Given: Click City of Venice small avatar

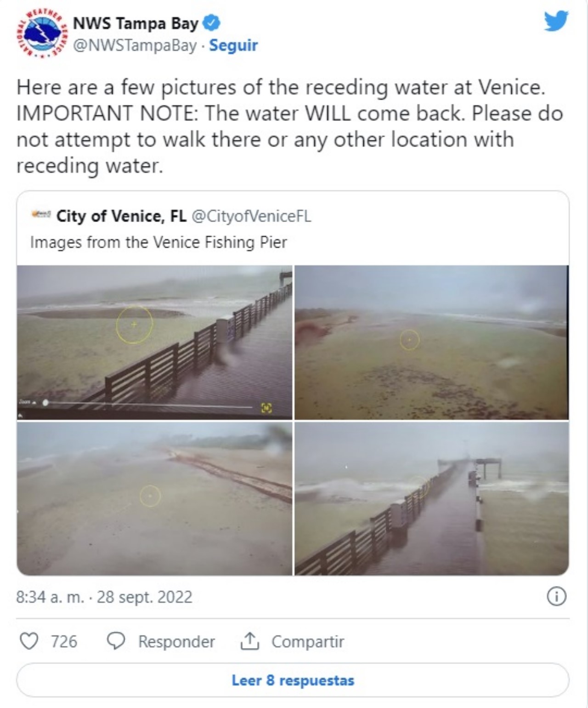Looking at the screenshot, I should (x=41, y=215).
